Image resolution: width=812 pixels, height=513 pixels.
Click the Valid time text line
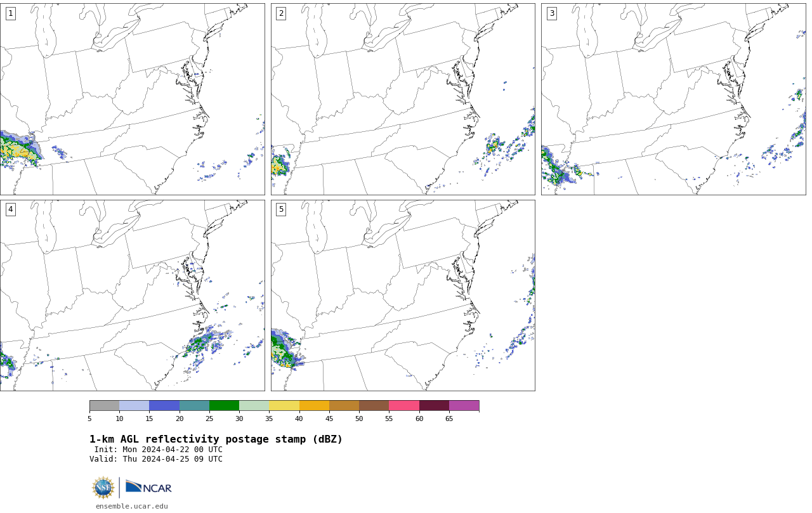[x=156, y=459]
